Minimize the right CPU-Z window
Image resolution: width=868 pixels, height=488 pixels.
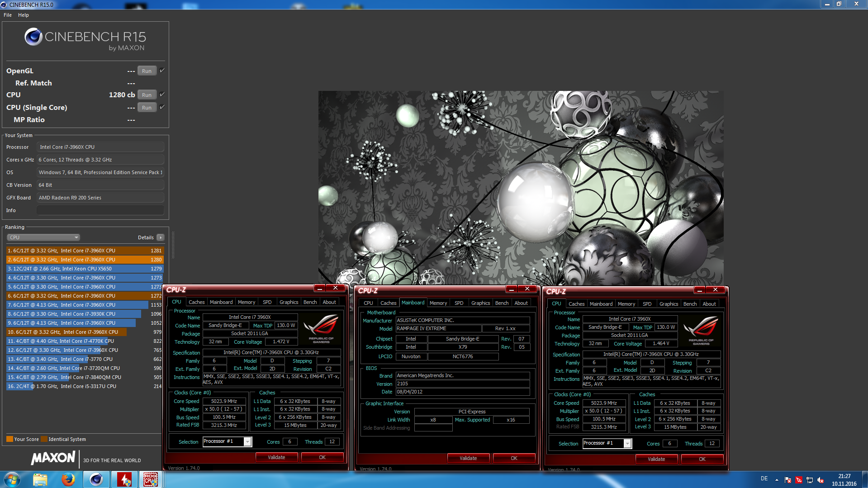point(700,290)
